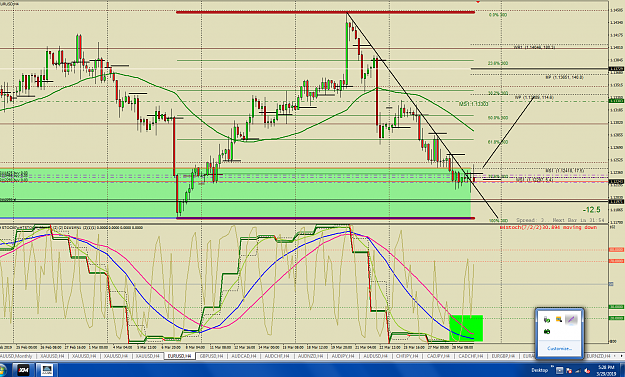
Task: Open the yellow display tray icon in popup
Action: (x=559, y=319)
